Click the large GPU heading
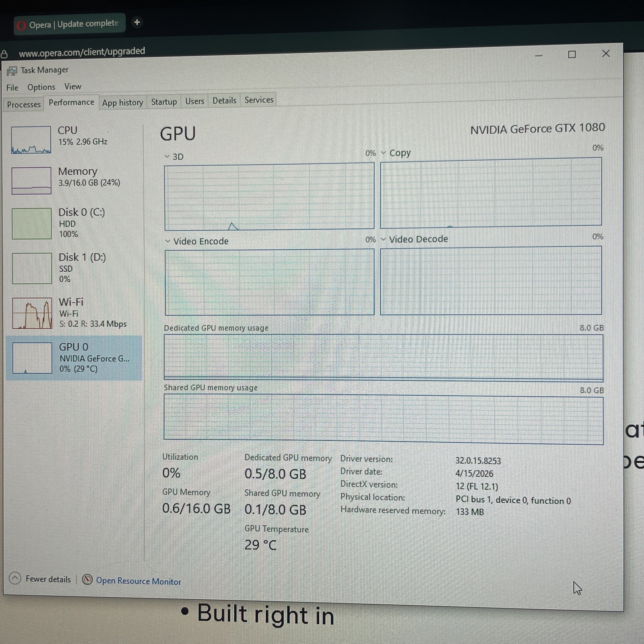Screen dimensions: 644x644 (178, 134)
